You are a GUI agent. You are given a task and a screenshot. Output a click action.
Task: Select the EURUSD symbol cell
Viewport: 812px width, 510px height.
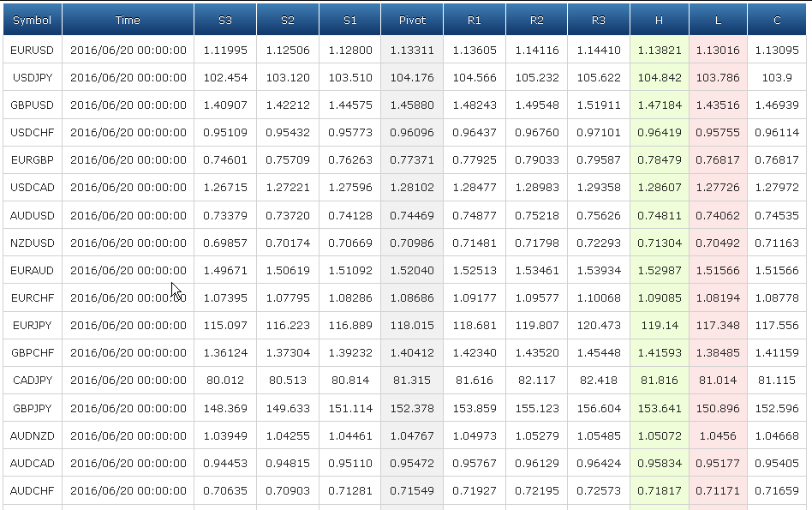tap(32, 51)
